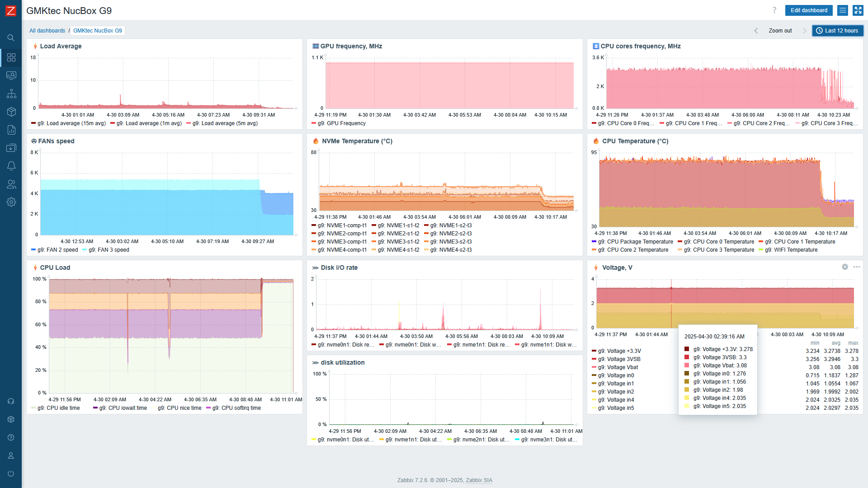
Task: Open the Users sidebar icon
Action: coord(11,184)
